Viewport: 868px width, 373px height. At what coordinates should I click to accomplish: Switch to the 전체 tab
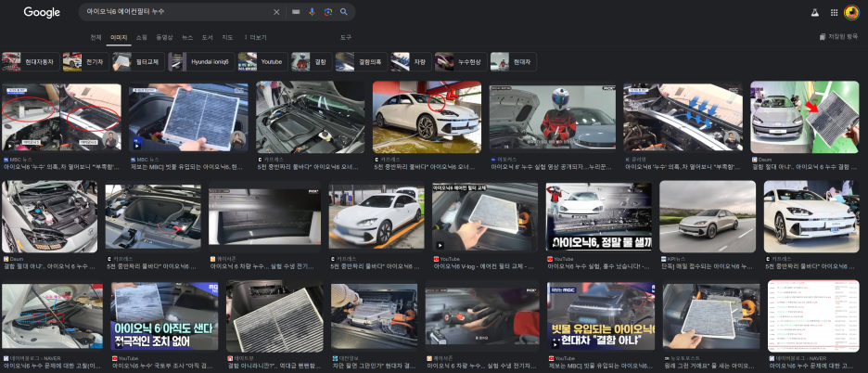(x=96, y=37)
